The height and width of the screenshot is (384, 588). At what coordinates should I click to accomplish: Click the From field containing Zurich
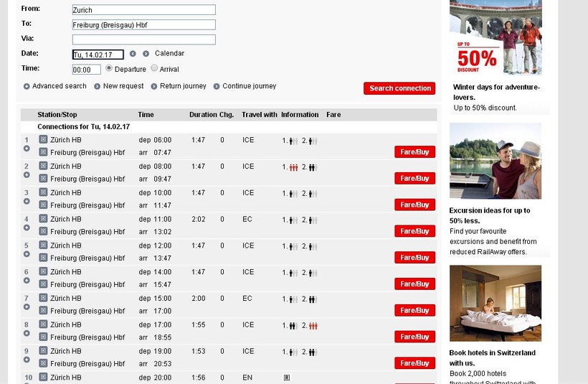[143, 10]
